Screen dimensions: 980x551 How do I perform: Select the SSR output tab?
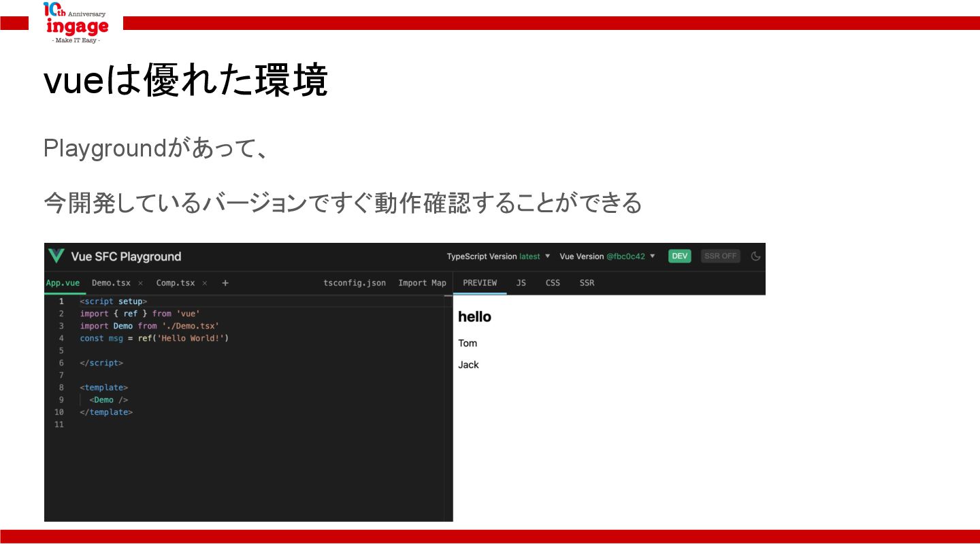pyautogui.click(x=587, y=283)
